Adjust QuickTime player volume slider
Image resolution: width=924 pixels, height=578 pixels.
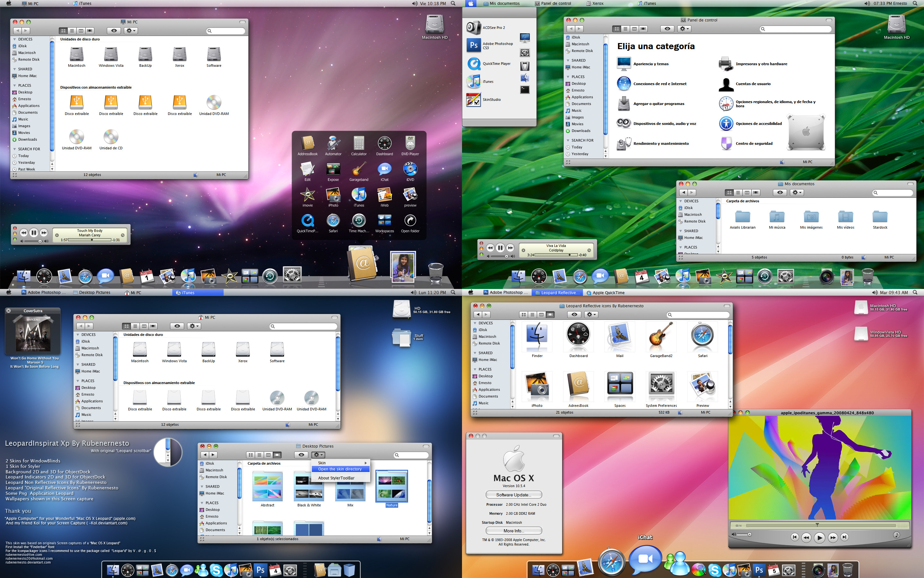[x=743, y=534]
